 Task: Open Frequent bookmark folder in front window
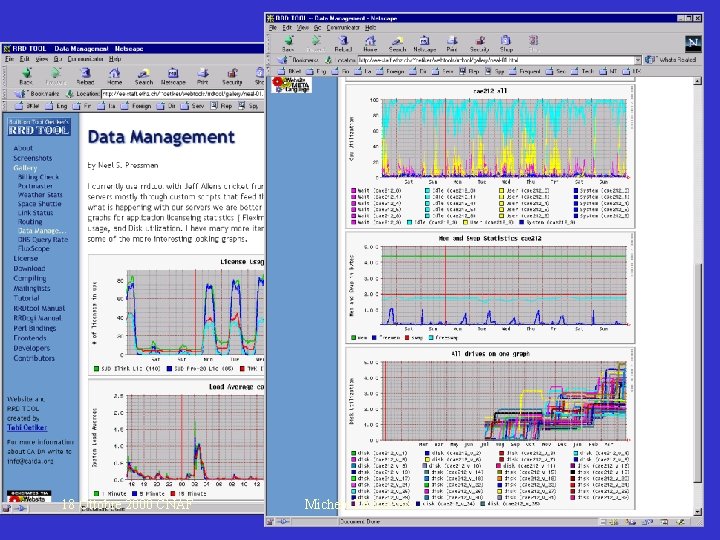[525, 71]
